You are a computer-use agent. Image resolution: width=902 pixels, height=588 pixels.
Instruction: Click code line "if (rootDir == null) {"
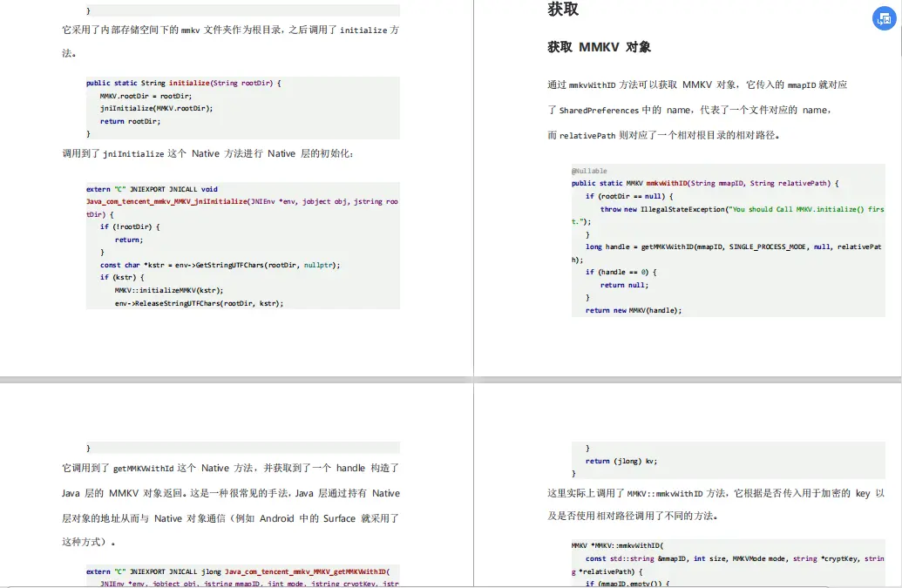tap(629, 196)
